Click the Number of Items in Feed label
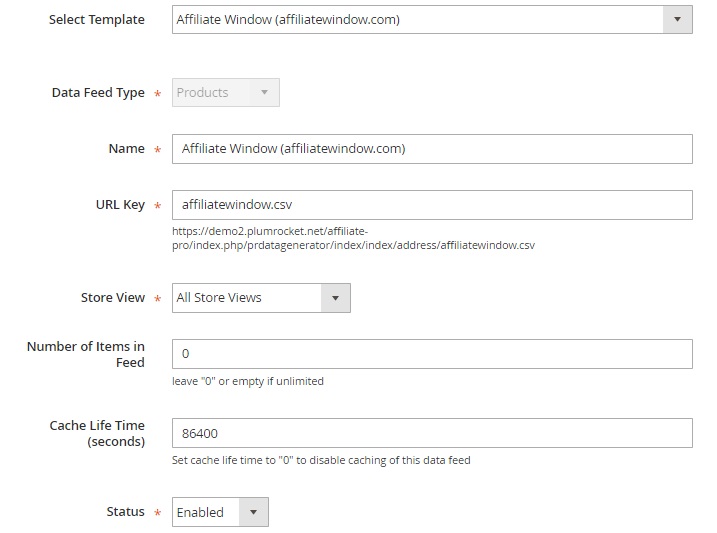717x533 pixels. point(86,354)
